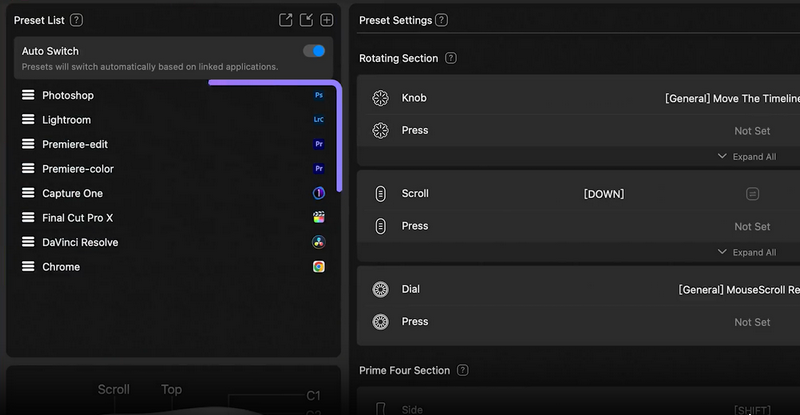Screen dimensions: 800x415
Task: Open the Knob function assignment field
Action: coord(732,99)
